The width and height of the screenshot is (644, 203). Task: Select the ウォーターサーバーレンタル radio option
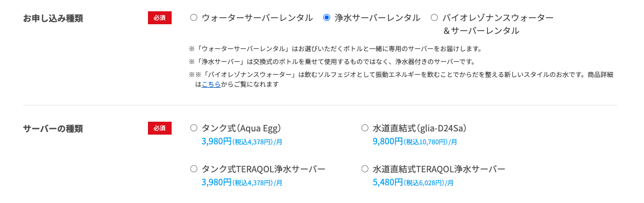(194, 18)
